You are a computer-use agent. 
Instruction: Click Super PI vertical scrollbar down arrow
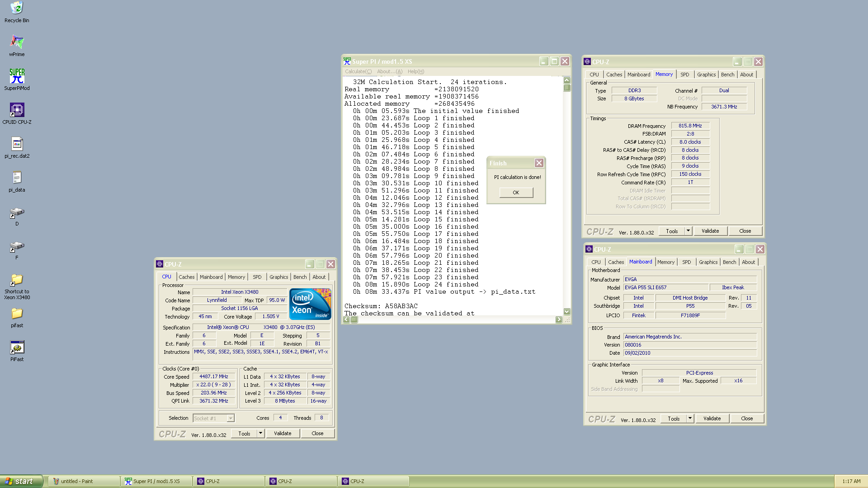[x=566, y=311]
